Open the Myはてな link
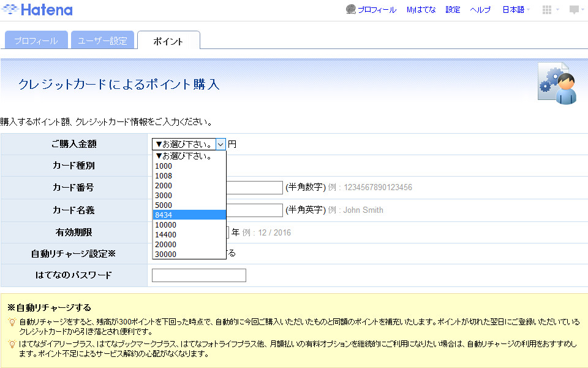588x368 pixels. point(421,10)
